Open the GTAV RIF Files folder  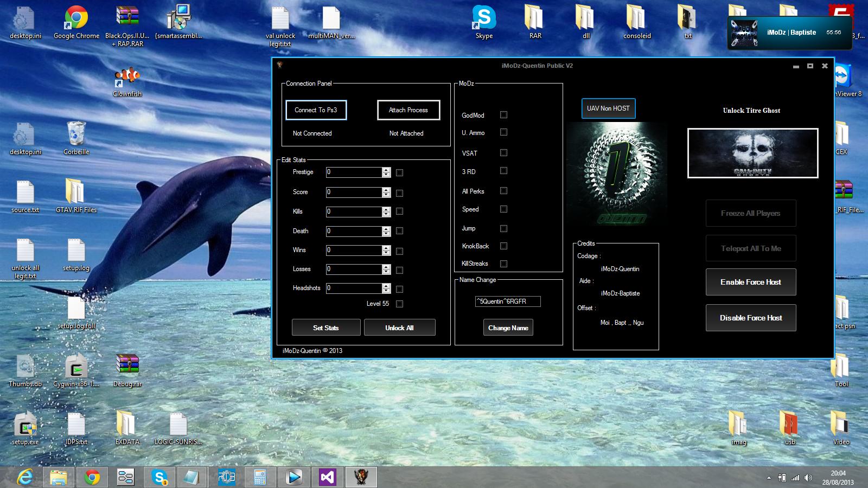pyautogui.click(x=76, y=197)
